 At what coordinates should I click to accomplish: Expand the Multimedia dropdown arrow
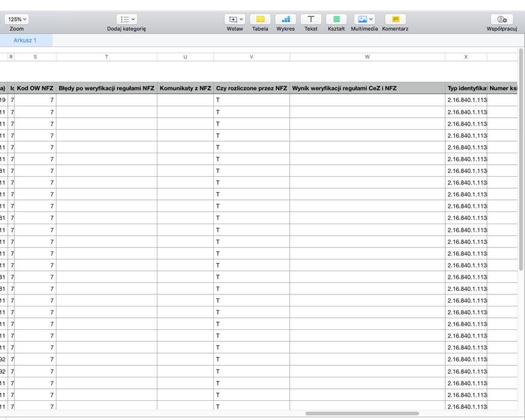click(x=371, y=19)
